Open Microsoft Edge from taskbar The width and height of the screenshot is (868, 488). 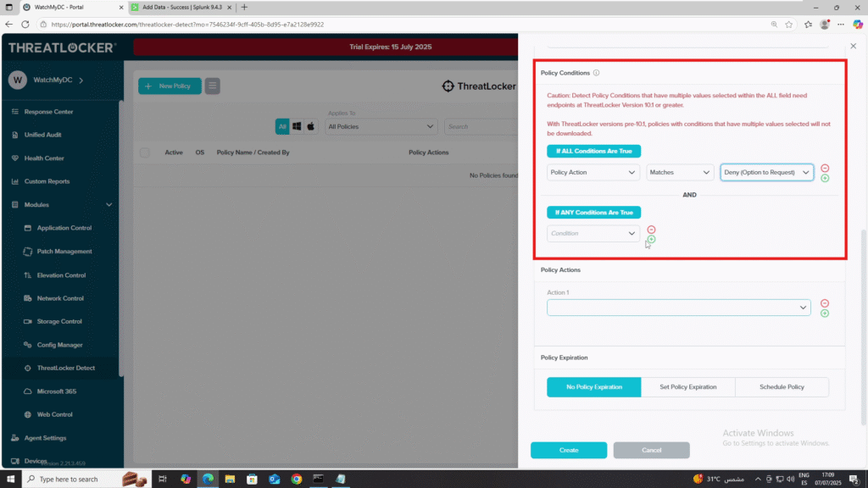coord(208,480)
